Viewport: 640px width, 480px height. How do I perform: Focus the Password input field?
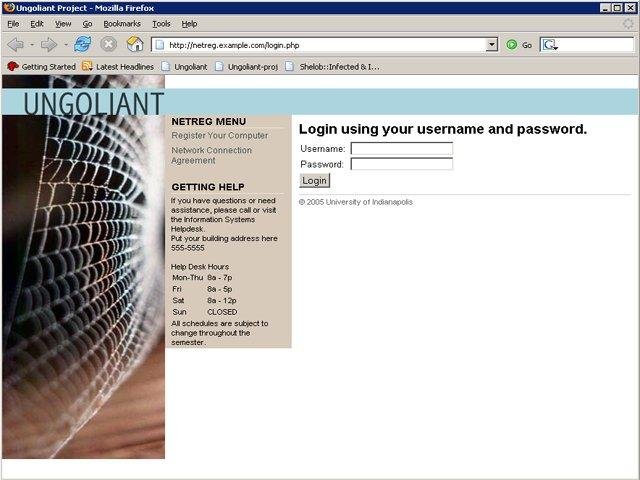[402, 164]
